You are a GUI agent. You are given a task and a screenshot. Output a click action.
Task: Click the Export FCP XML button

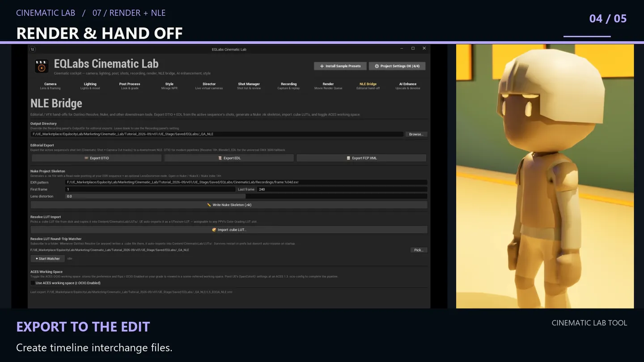click(x=361, y=158)
